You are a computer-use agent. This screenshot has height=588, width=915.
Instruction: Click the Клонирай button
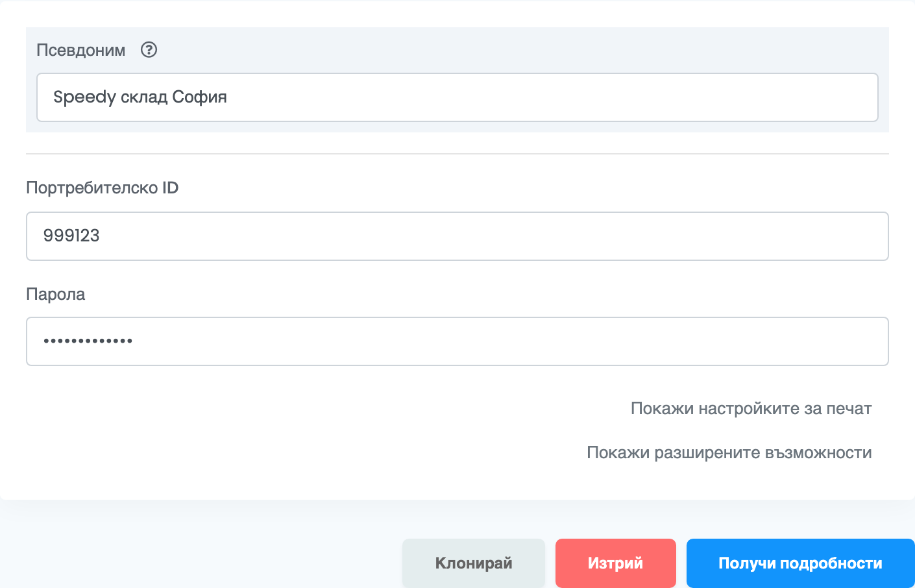pos(474,563)
